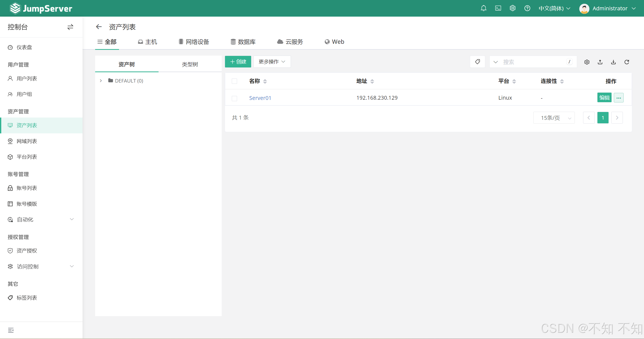Click the system settings gear in header
The width and height of the screenshot is (644, 339).
[x=512, y=8]
